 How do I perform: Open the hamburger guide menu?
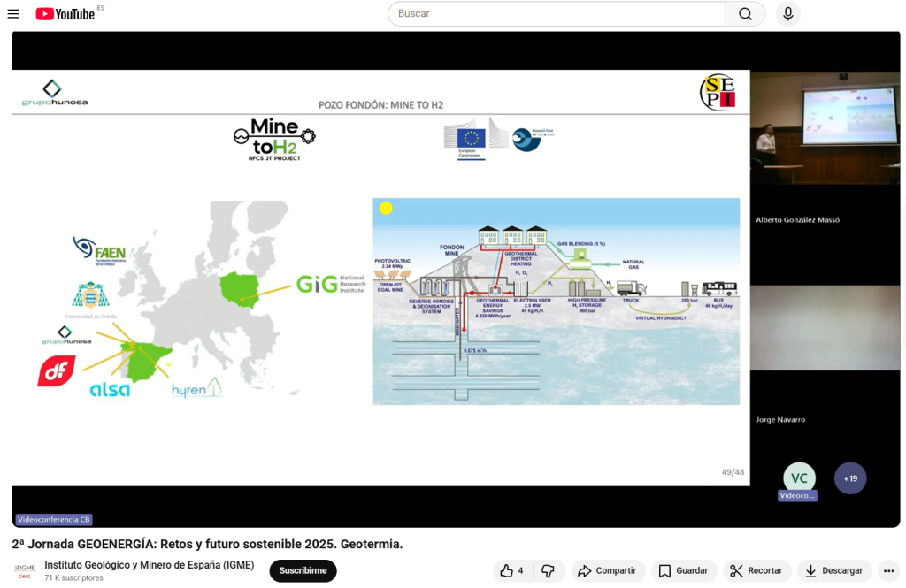click(x=13, y=14)
